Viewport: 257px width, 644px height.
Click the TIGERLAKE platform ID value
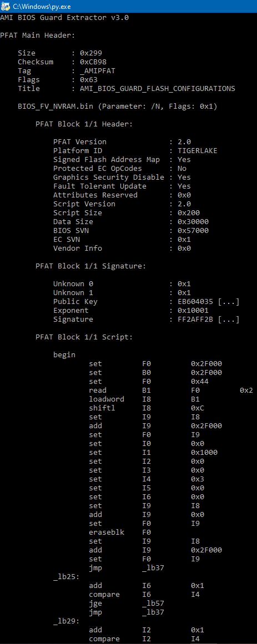point(198,151)
